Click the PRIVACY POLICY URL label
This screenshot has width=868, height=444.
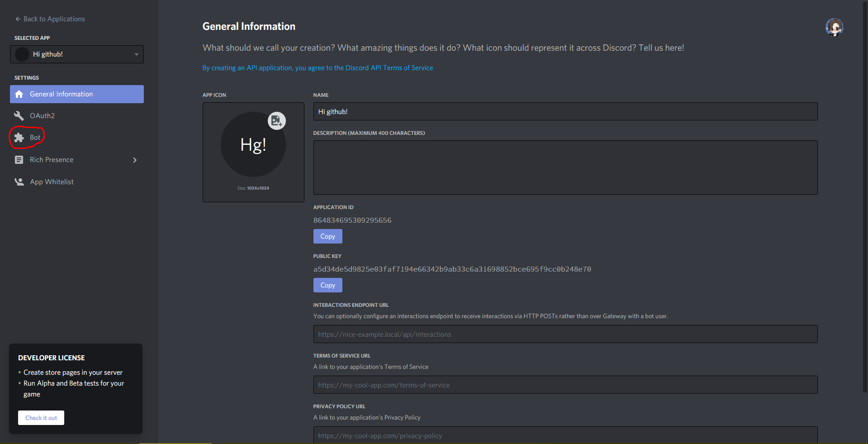(339, 406)
